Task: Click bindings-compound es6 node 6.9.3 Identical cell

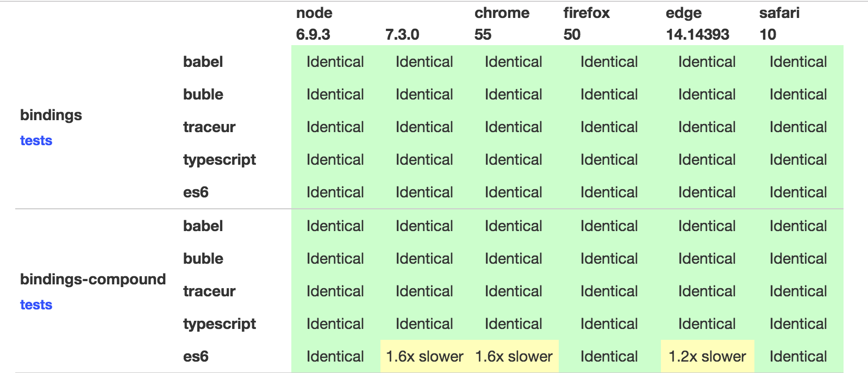Action: (335, 357)
